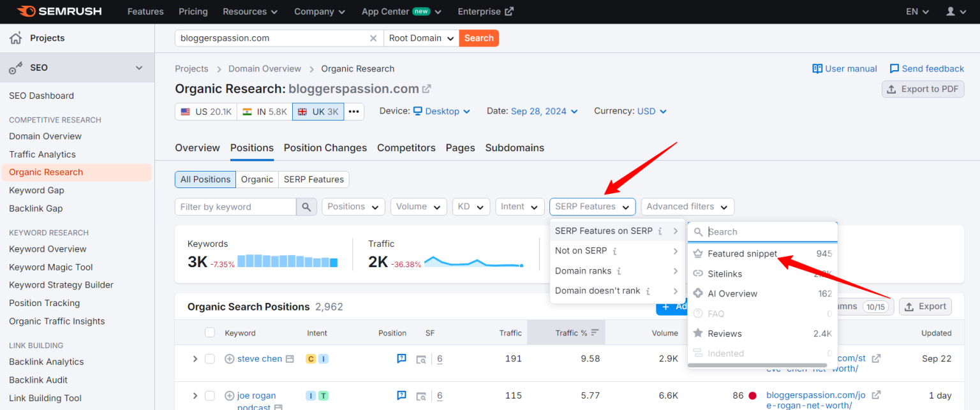
Task: Open the Volume dropdown filter
Action: click(419, 207)
